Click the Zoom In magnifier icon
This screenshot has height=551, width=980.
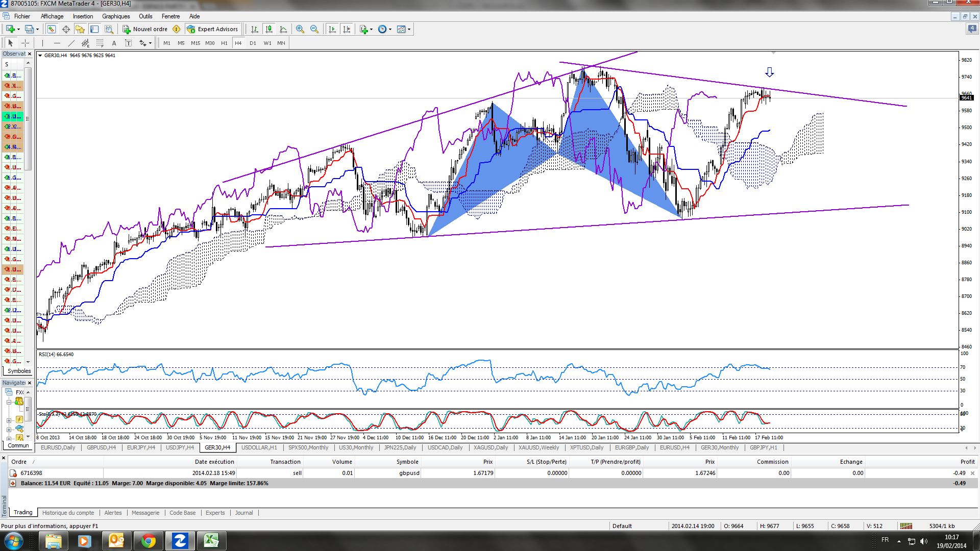click(300, 29)
